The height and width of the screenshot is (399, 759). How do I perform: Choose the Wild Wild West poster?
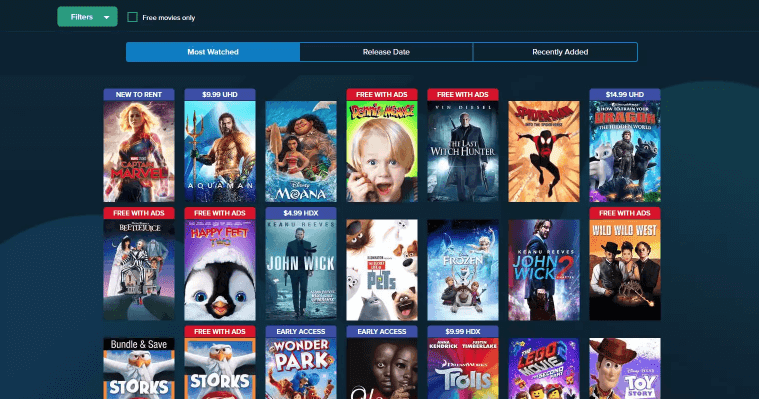625,270
